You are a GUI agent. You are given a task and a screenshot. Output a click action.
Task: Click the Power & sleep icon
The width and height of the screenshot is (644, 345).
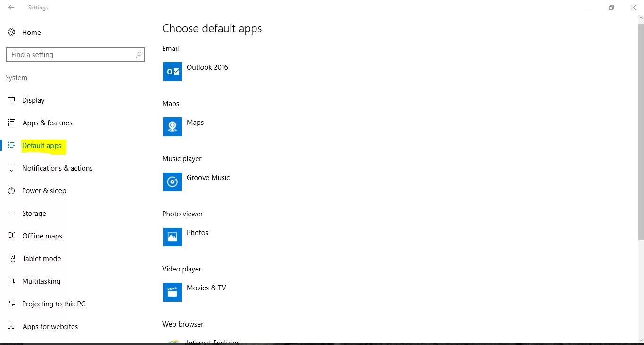tap(11, 191)
